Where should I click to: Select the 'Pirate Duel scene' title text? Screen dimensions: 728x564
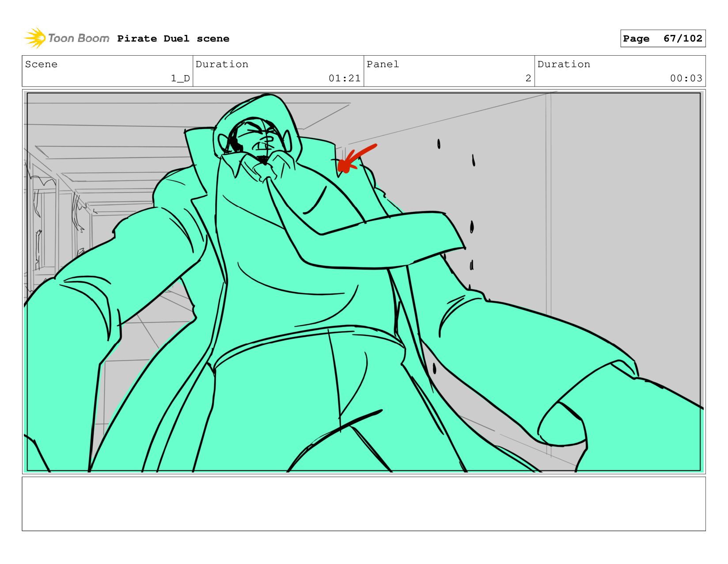click(x=173, y=38)
